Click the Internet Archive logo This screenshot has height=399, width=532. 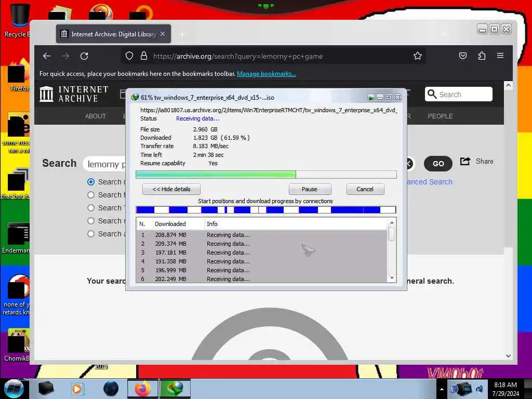pyautogui.click(x=74, y=94)
